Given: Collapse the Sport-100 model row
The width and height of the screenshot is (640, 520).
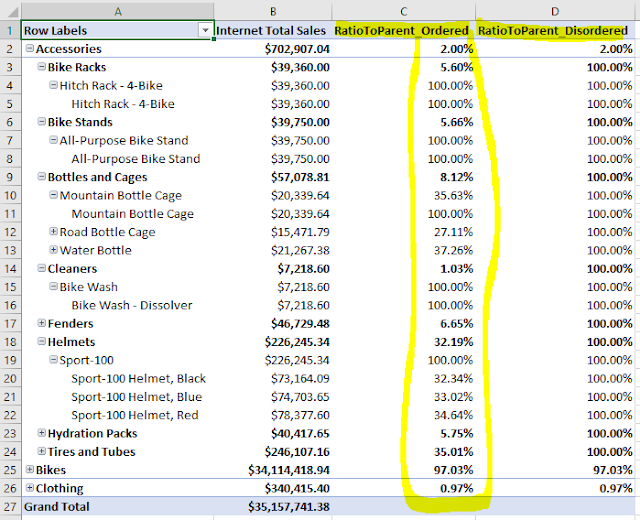Looking at the screenshot, I should pyautogui.click(x=53, y=360).
